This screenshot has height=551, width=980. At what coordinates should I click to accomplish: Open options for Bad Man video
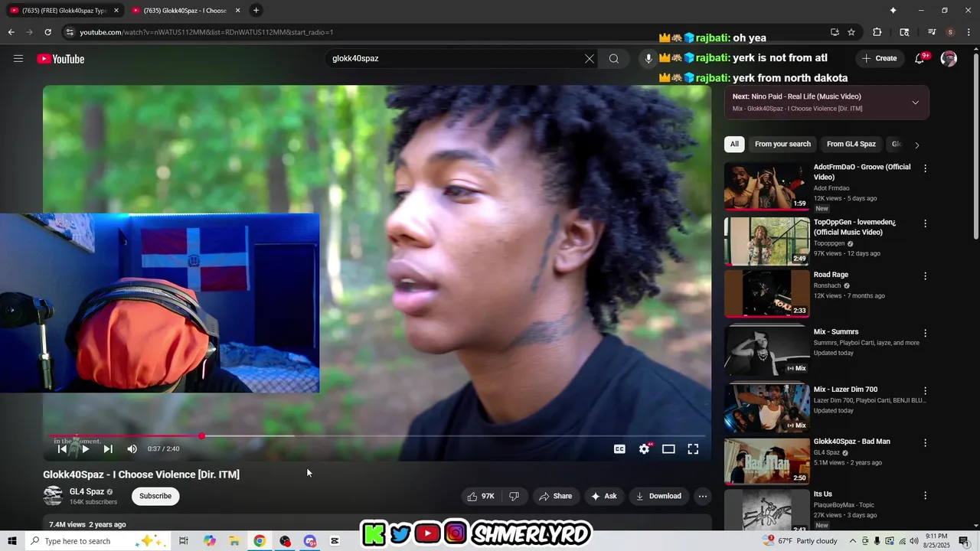coord(925,442)
